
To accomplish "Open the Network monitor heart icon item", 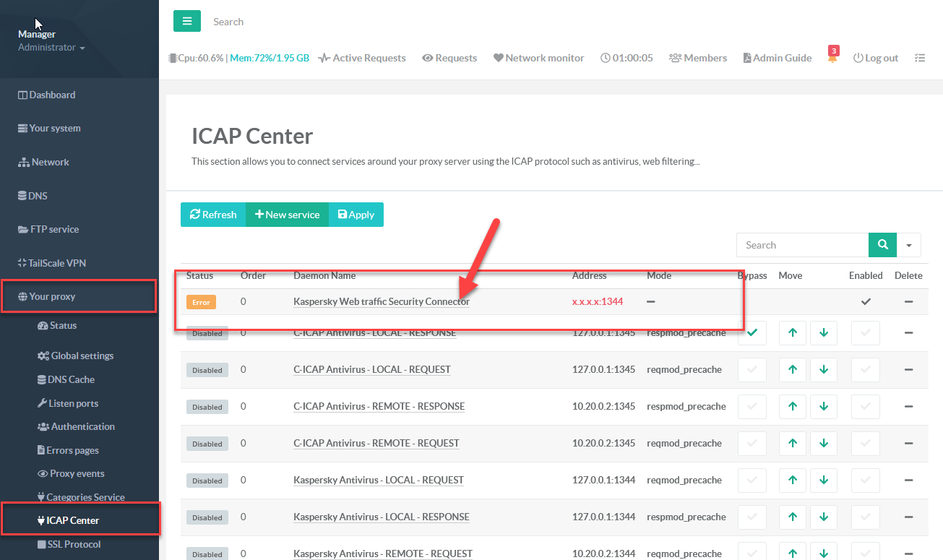I will pyautogui.click(x=538, y=58).
